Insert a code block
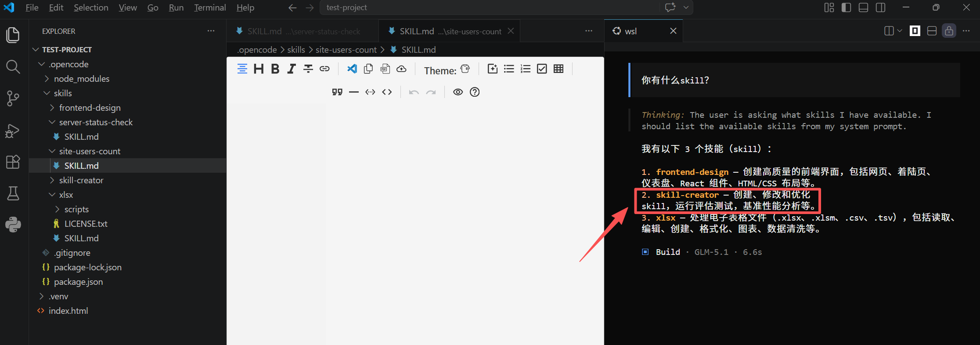The height and width of the screenshot is (345, 980). tap(387, 92)
